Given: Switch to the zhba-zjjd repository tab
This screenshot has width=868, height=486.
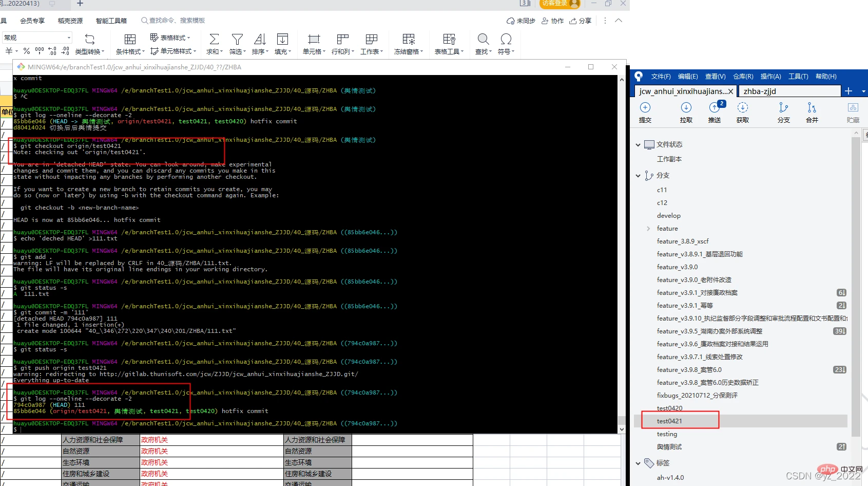Looking at the screenshot, I should (x=788, y=91).
